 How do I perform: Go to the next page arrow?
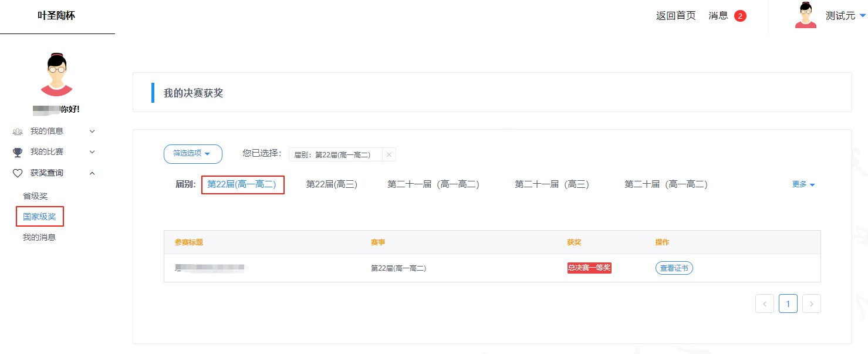pos(811,304)
